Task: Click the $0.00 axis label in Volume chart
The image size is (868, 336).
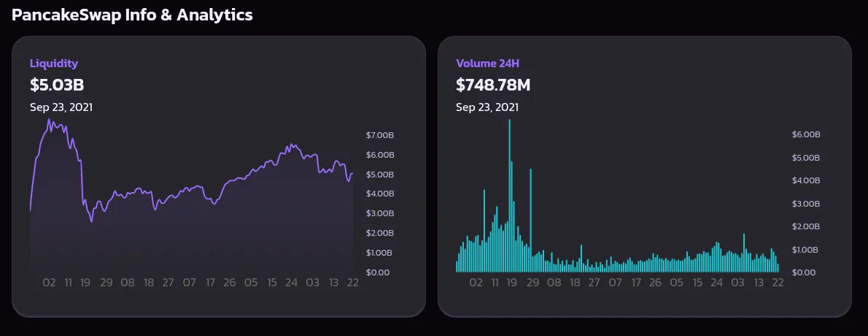Action: [x=803, y=272]
